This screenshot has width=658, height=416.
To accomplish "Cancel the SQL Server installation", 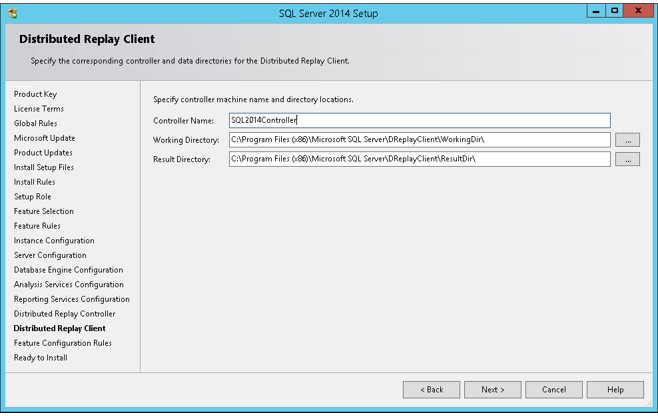I will click(x=554, y=390).
